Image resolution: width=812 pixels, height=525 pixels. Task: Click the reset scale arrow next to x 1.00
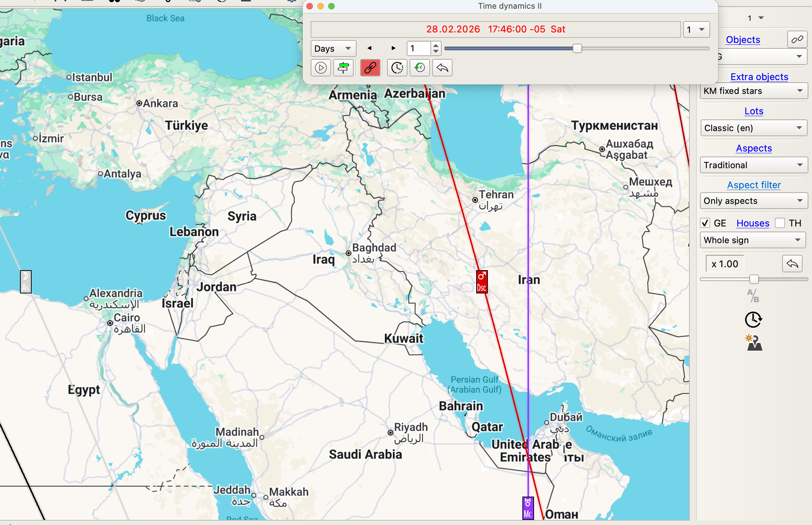click(x=792, y=264)
